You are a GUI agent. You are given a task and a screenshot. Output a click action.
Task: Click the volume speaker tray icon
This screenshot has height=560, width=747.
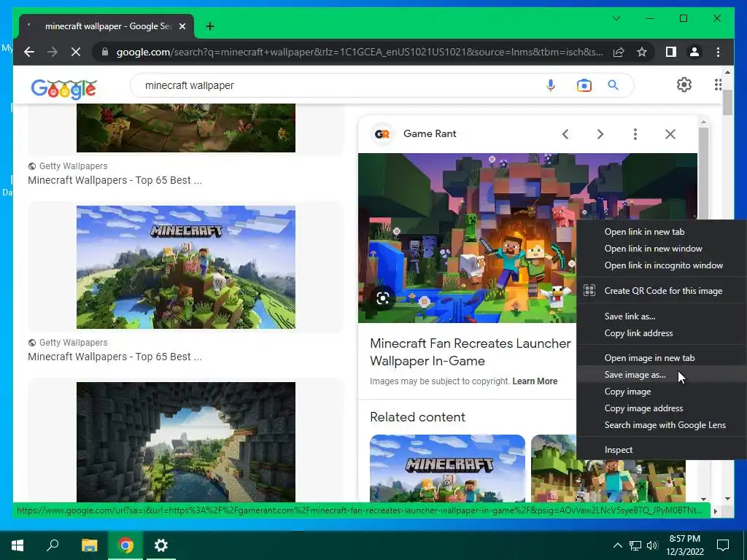pyautogui.click(x=652, y=545)
